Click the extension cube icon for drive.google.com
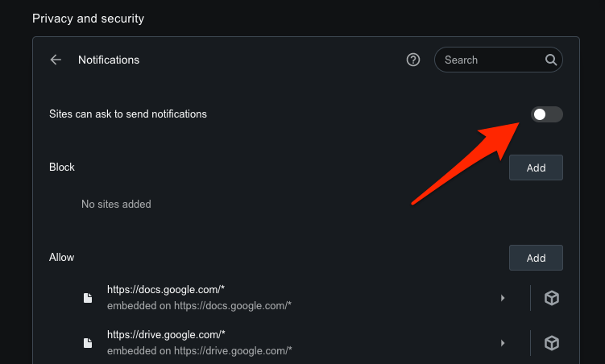This screenshot has width=605, height=364. pyautogui.click(x=552, y=343)
